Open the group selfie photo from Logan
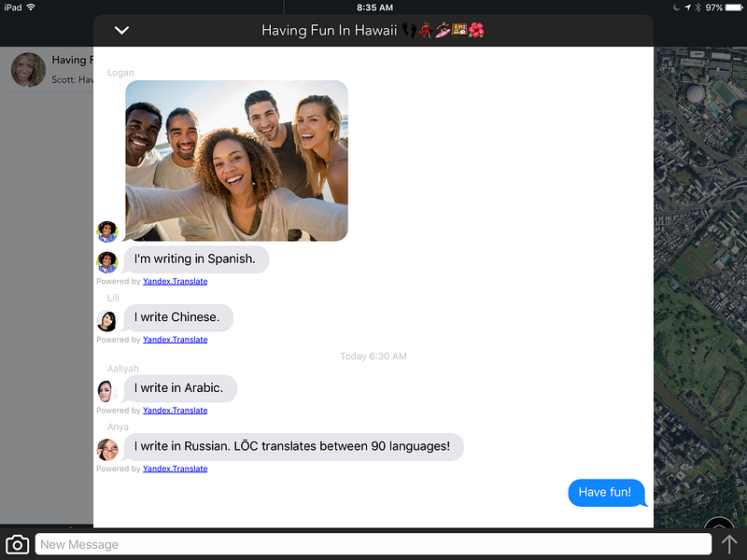 pos(236,161)
